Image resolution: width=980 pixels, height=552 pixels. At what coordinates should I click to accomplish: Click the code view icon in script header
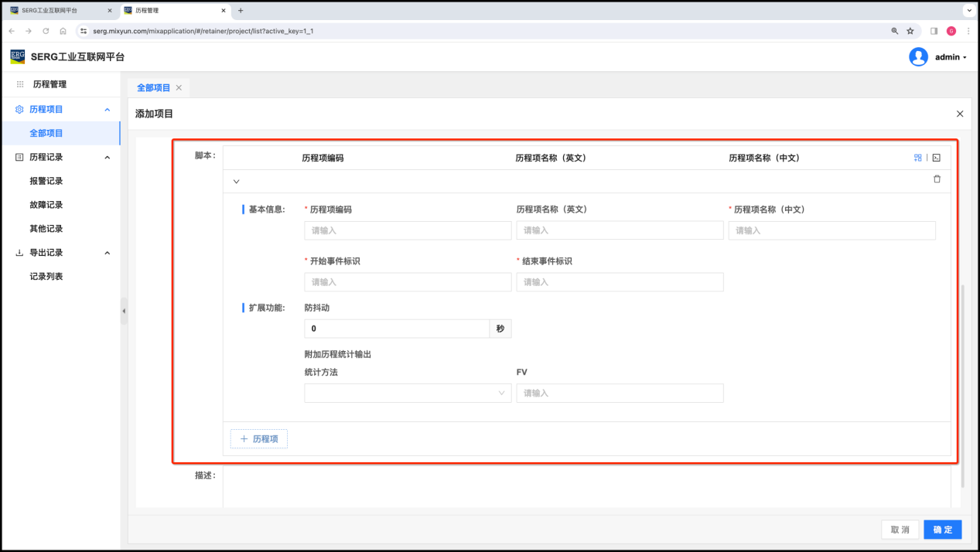tap(936, 158)
